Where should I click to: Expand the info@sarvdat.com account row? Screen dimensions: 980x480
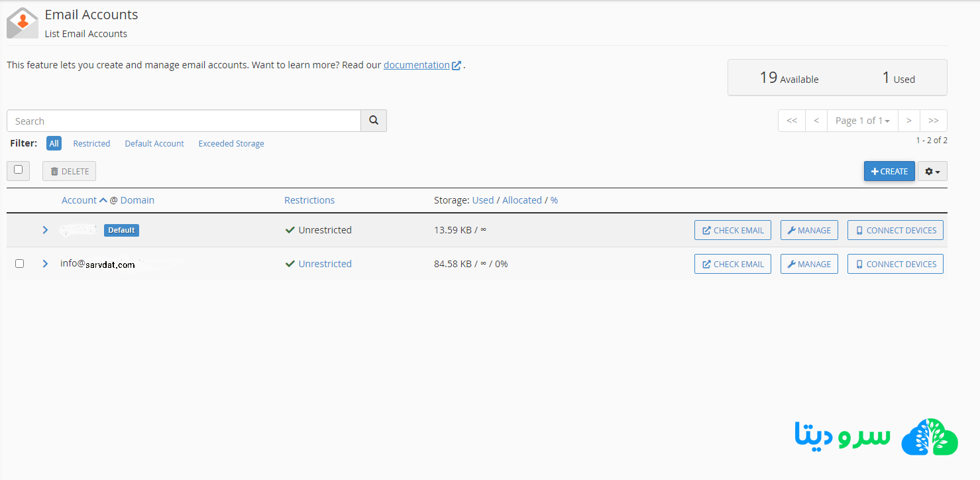tap(45, 264)
